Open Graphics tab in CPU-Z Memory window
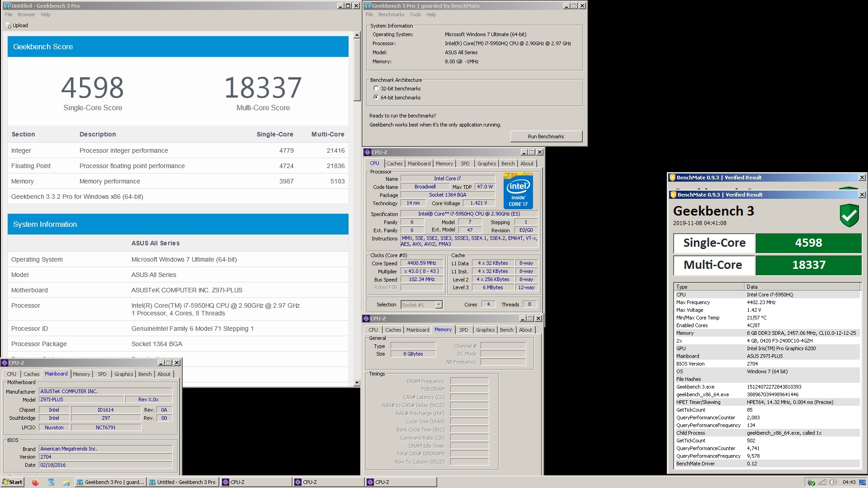 [x=485, y=330]
